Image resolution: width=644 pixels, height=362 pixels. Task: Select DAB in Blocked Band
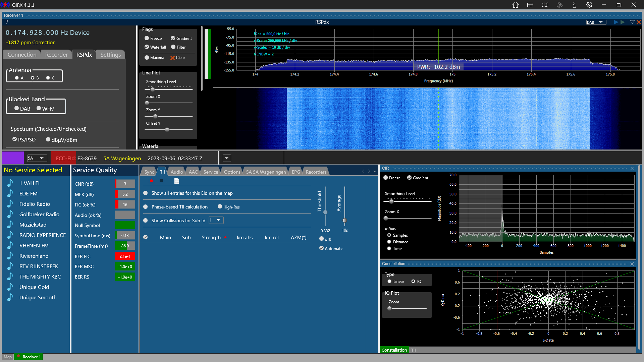tap(17, 108)
